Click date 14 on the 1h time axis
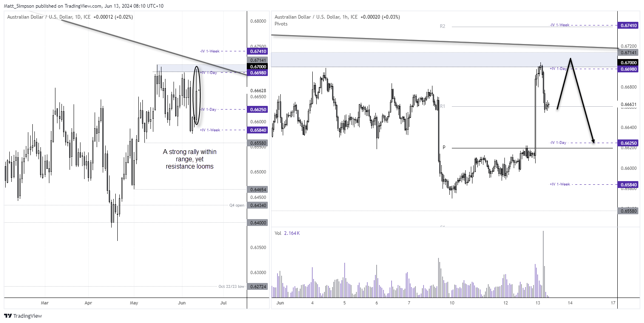The height and width of the screenshot is (323, 644). [570, 303]
